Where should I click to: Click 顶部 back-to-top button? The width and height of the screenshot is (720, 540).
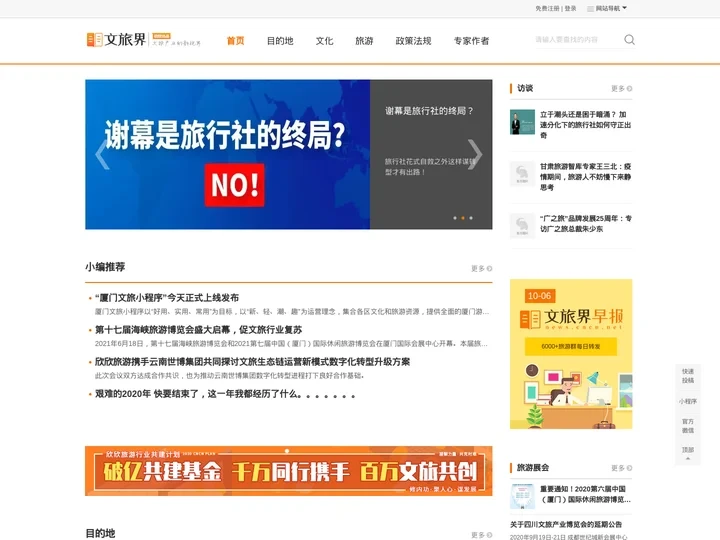click(x=688, y=453)
